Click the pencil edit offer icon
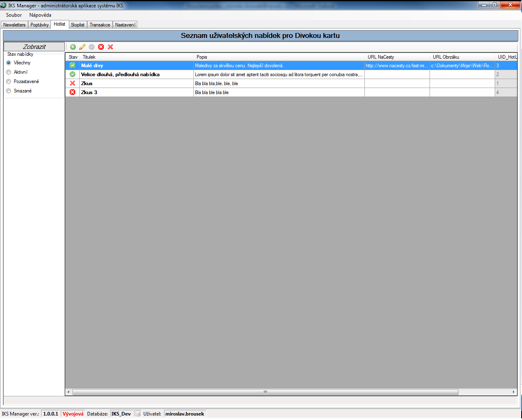 click(82, 47)
